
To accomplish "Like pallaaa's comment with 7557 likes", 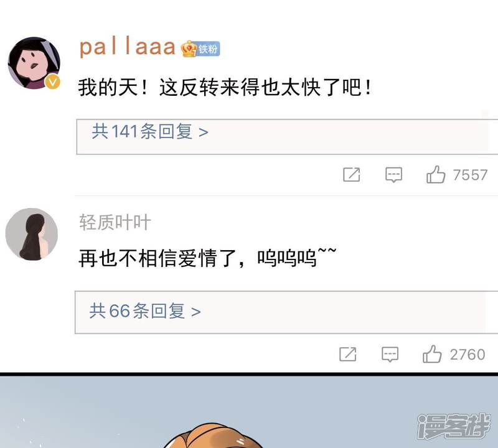I will tap(436, 175).
